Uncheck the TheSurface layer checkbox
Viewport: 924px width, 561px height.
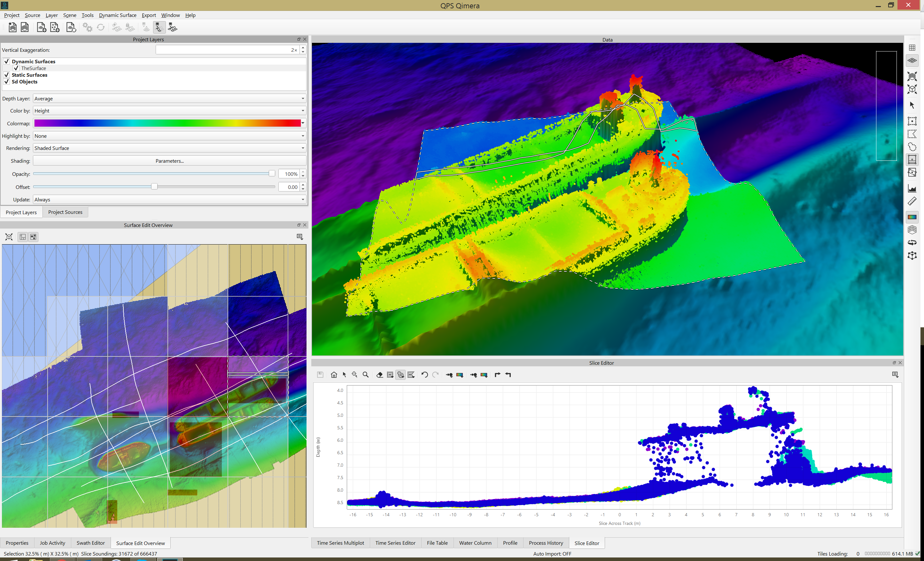[x=16, y=68]
